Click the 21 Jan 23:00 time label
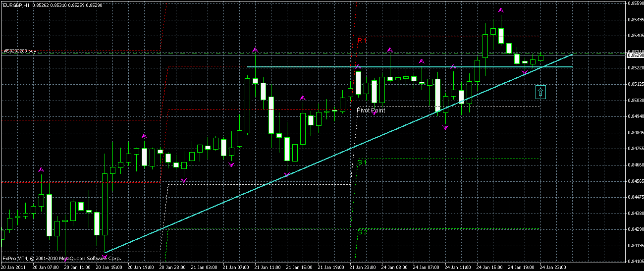 coord(363,268)
